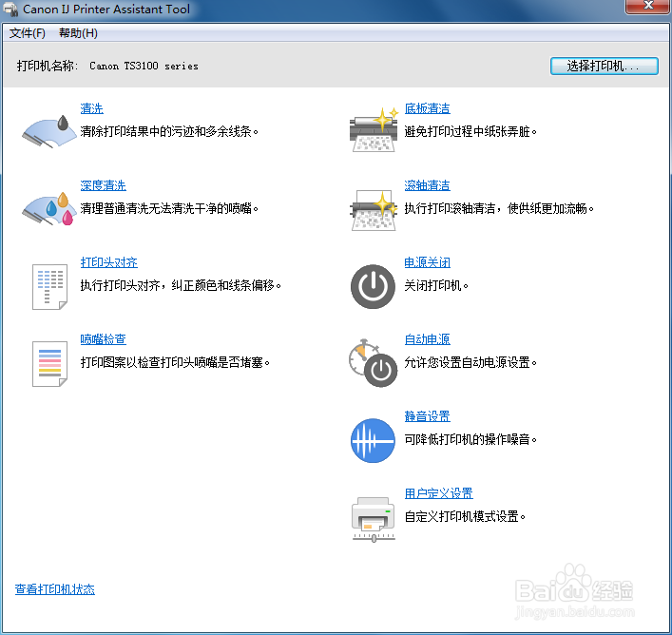672x635 pixels.
Task: Open the 自动电源 link
Action: click(x=428, y=339)
